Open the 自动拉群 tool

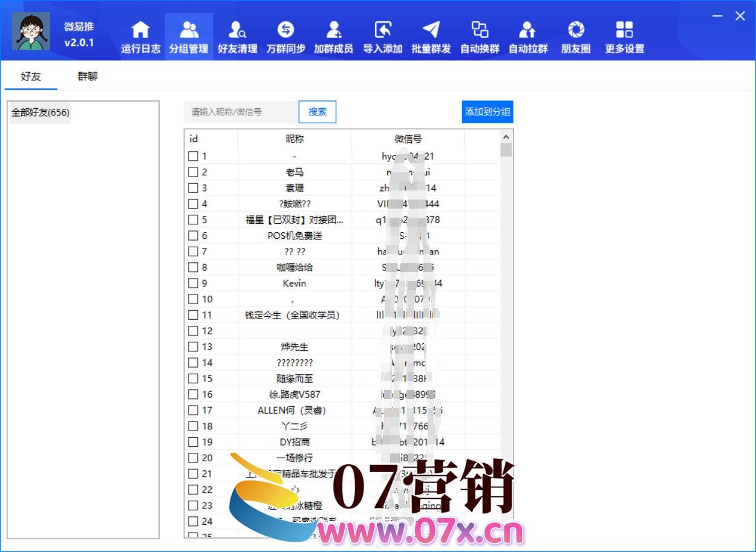point(528,37)
